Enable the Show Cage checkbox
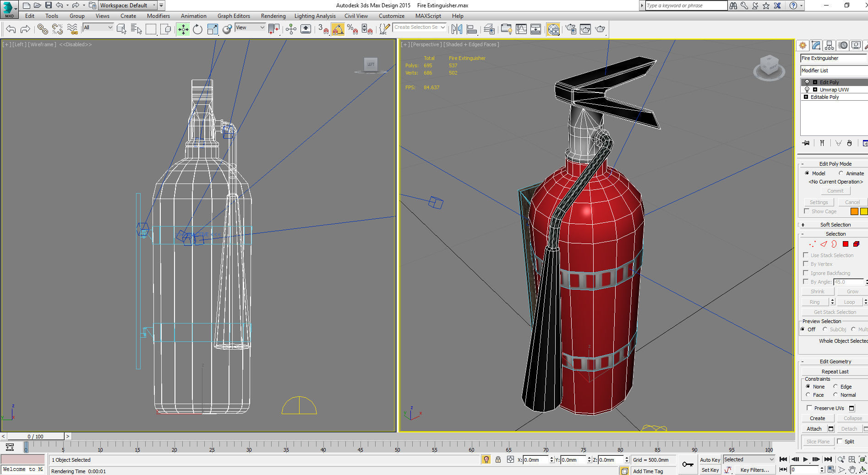The image size is (868, 475). 808,211
